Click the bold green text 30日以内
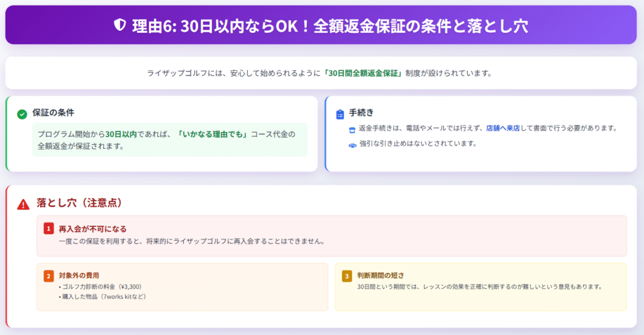Screen dimensions: 644x335 (121, 135)
